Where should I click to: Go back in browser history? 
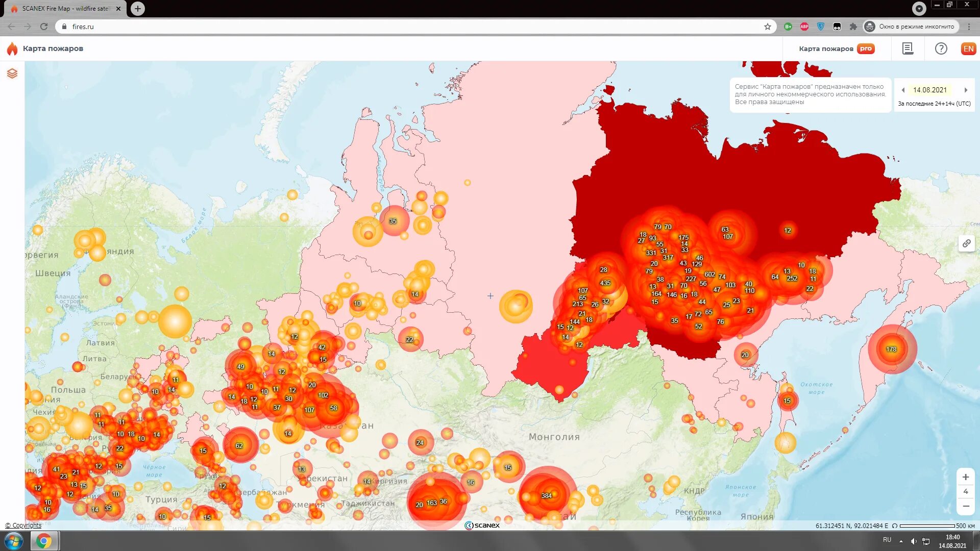click(x=11, y=27)
